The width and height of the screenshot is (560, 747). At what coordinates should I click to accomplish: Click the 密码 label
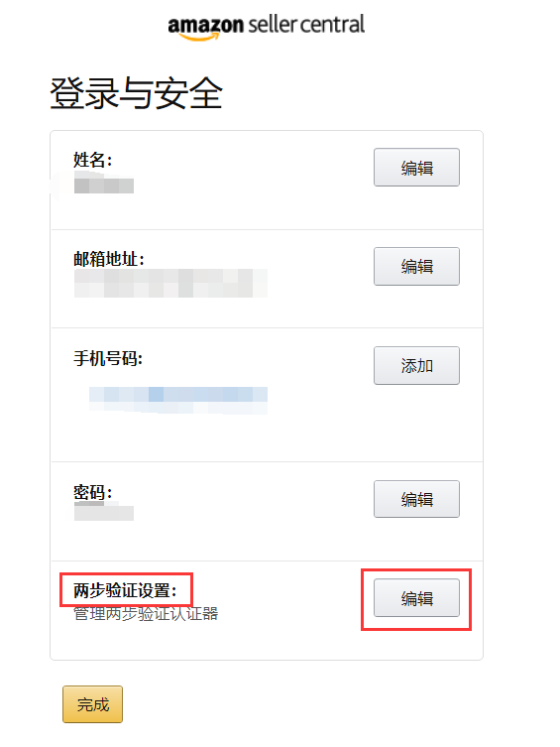pos(93,492)
